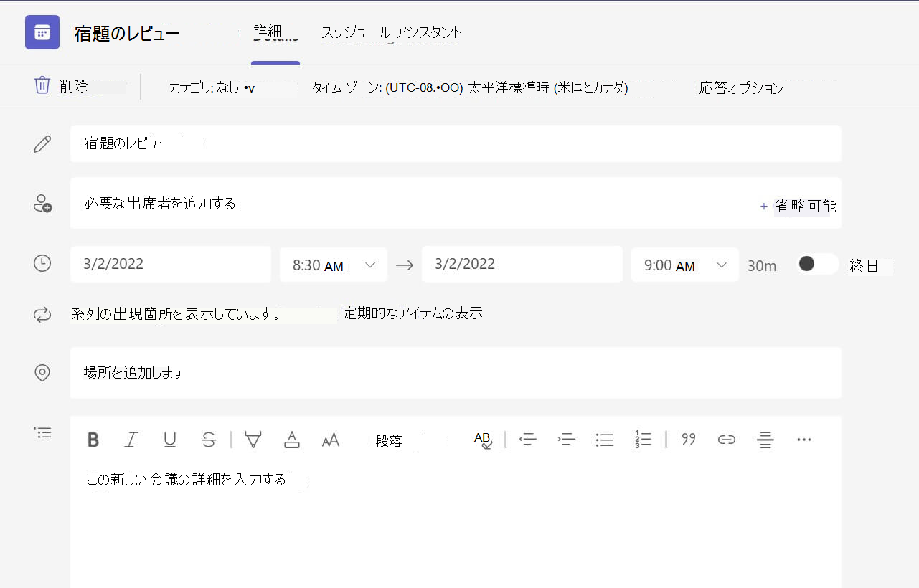
Task: Click the clear formatting icon
Action: [x=483, y=440]
